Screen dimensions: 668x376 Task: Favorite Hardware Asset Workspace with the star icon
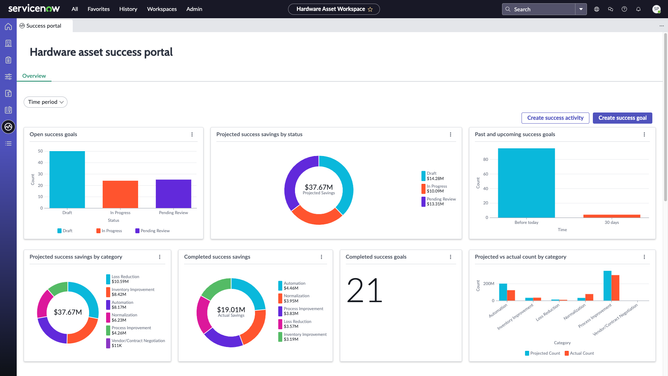coord(370,9)
